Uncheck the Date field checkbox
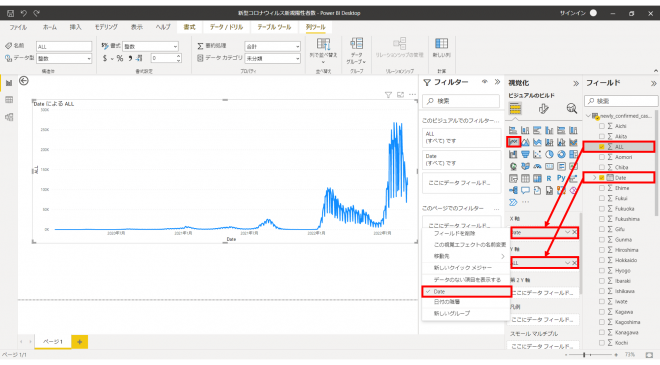 [602, 178]
